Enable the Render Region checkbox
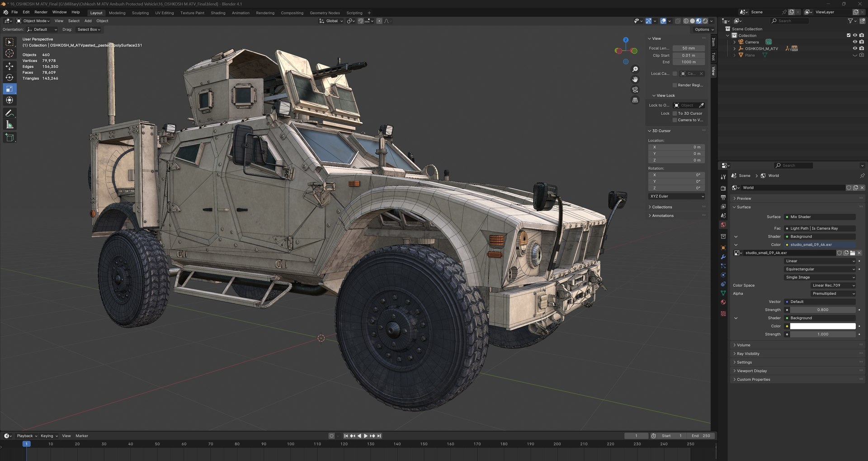This screenshot has width=868, height=461. [675, 85]
